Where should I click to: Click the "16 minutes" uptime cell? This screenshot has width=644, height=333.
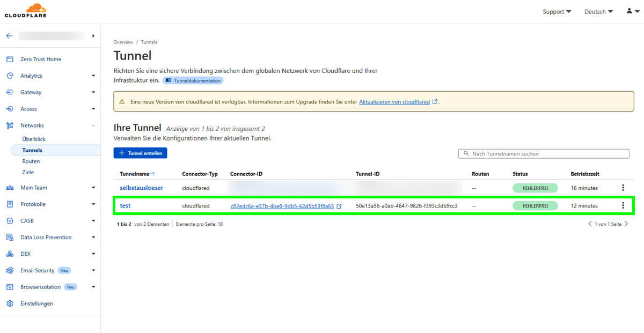coord(584,188)
